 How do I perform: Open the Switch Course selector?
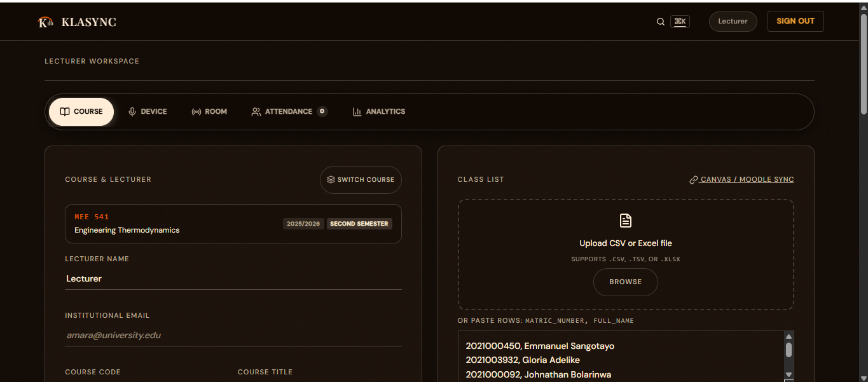pyautogui.click(x=361, y=180)
